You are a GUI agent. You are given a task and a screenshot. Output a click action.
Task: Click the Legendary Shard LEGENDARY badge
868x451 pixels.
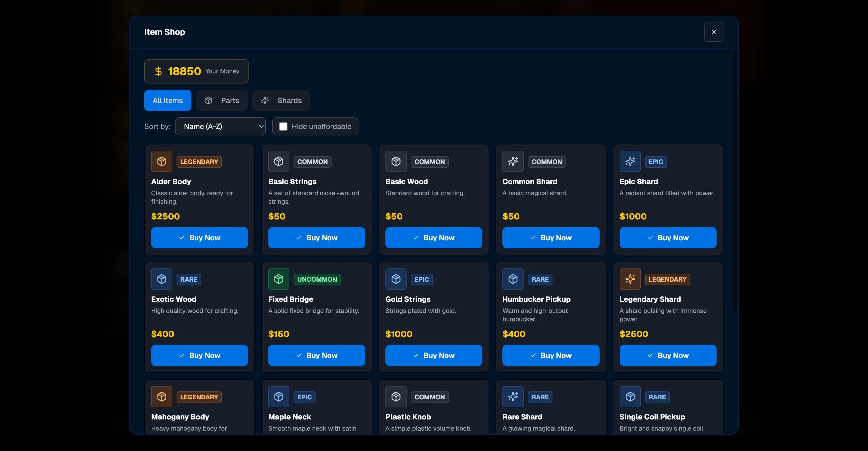[668, 279]
